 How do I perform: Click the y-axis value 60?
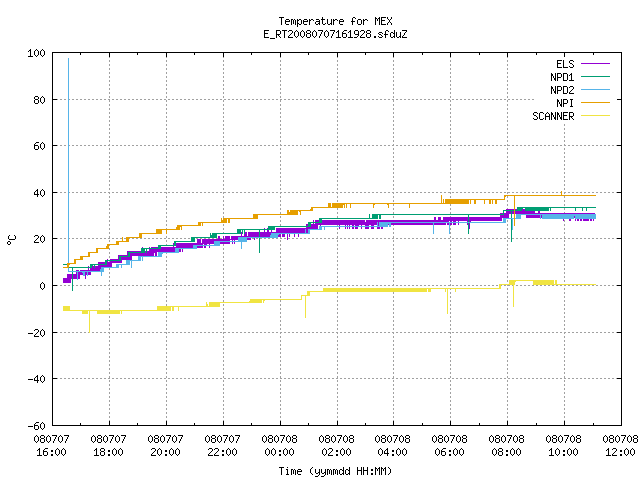pos(39,146)
